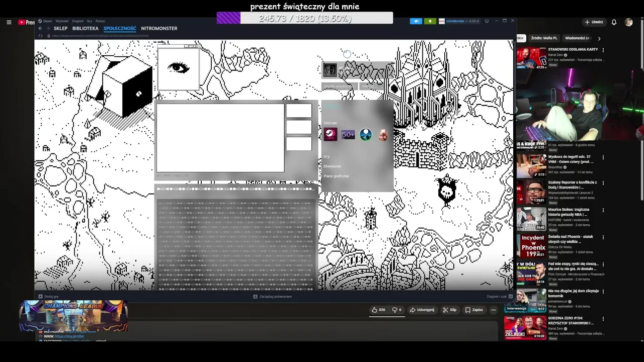Open the Znajomi menu in Steam

click(77, 21)
